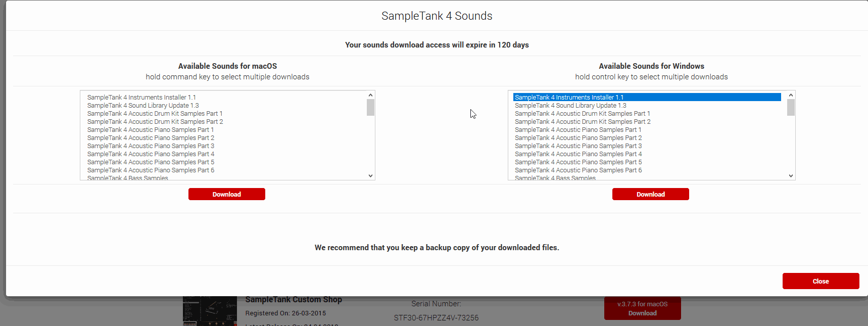Close the SampleTank 4 Sounds dialog
Screen dimensions: 868x326
820,281
